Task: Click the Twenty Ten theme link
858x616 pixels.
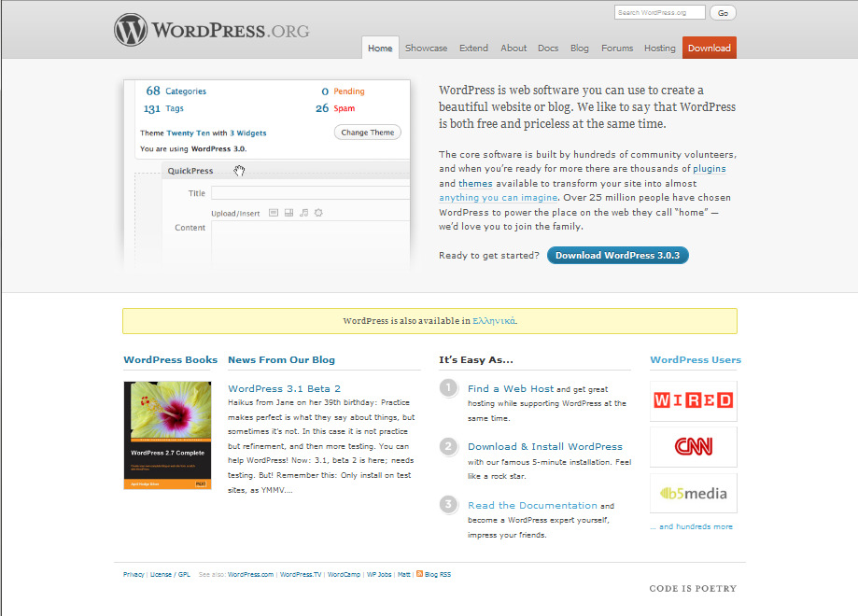Action: 188,133
